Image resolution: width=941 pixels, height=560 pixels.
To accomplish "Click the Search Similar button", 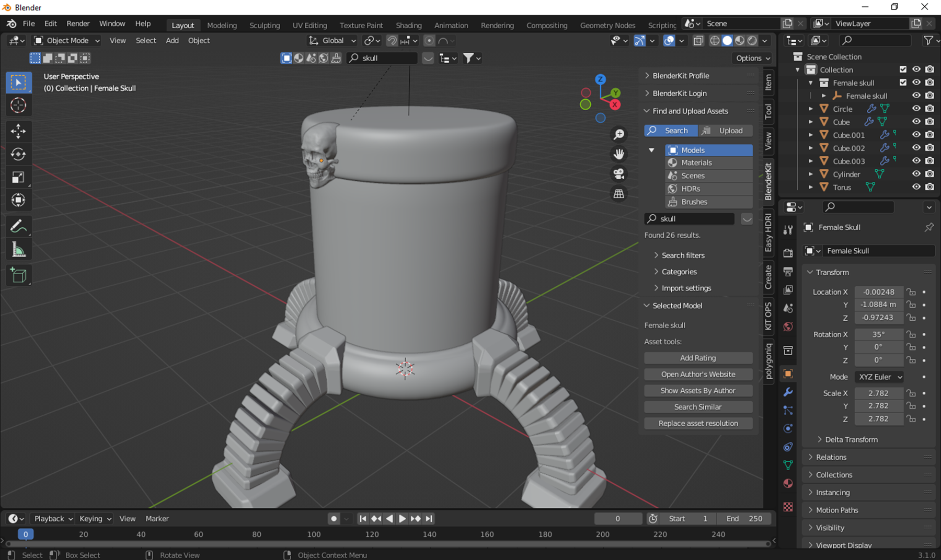I will (x=698, y=407).
